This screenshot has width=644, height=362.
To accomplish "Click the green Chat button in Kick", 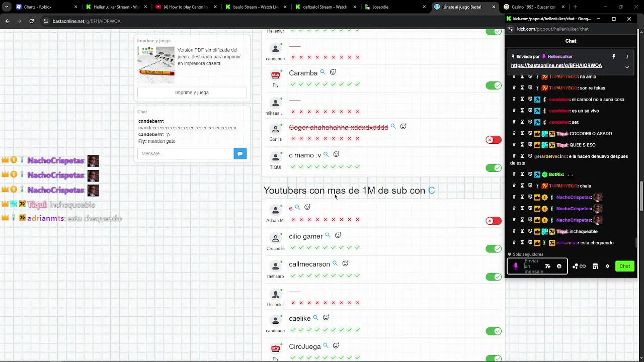I will (x=625, y=266).
